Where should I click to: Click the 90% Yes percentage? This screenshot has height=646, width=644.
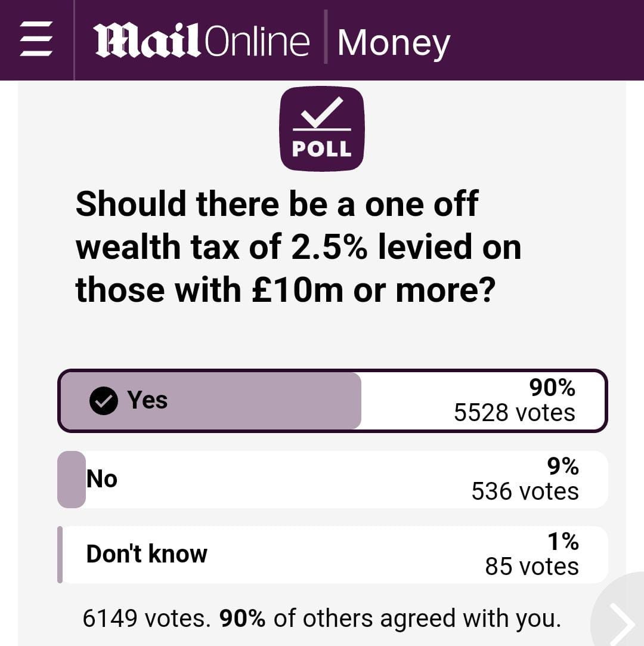coord(552,388)
